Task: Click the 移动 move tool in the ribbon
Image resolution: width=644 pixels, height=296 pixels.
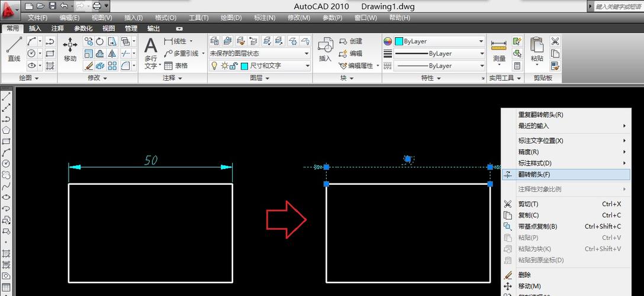Action: tap(70, 49)
